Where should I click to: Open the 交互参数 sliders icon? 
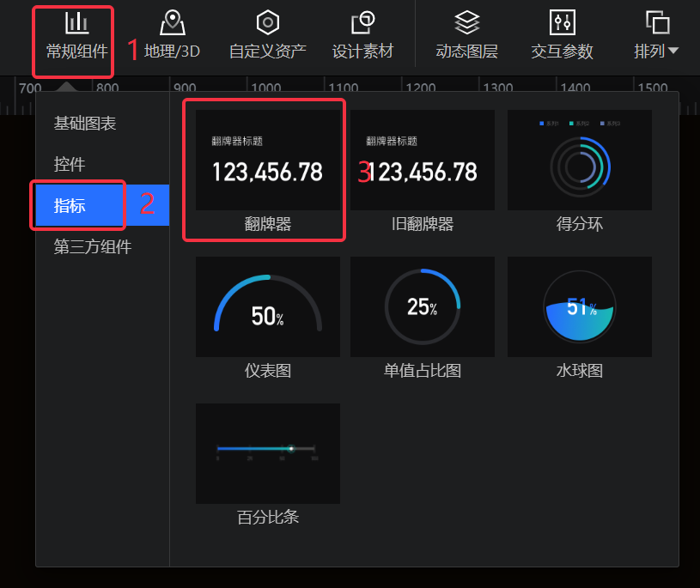tap(563, 22)
